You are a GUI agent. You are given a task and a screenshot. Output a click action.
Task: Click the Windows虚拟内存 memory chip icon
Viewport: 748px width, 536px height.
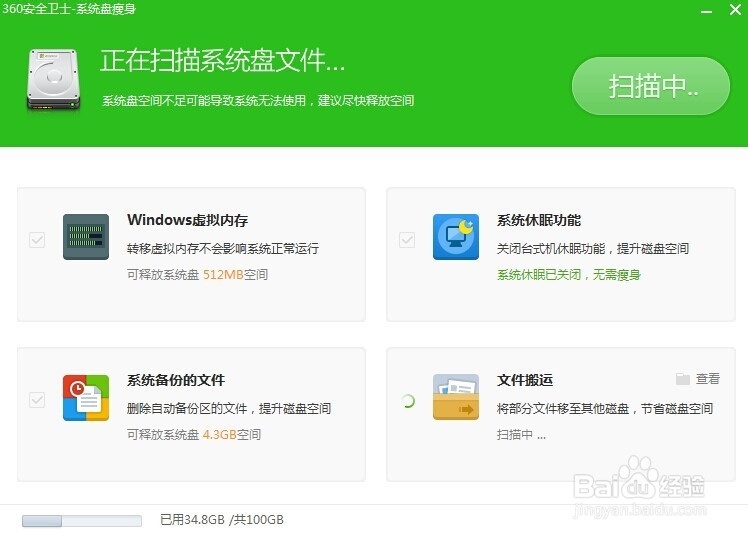(86, 237)
